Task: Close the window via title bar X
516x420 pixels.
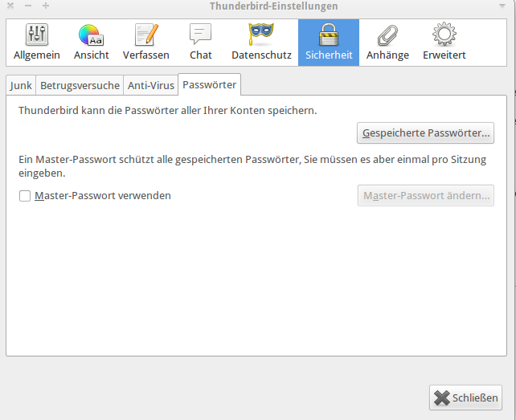Action: click(x=10, y=6)
